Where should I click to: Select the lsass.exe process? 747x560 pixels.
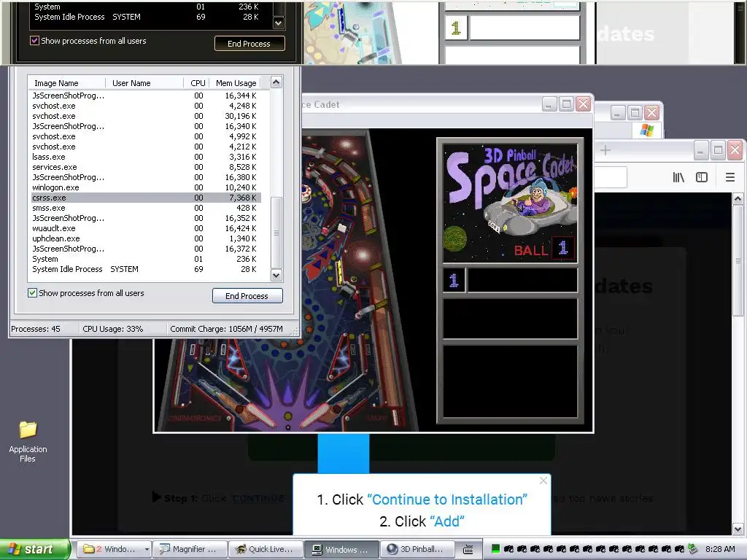[146, 157]
